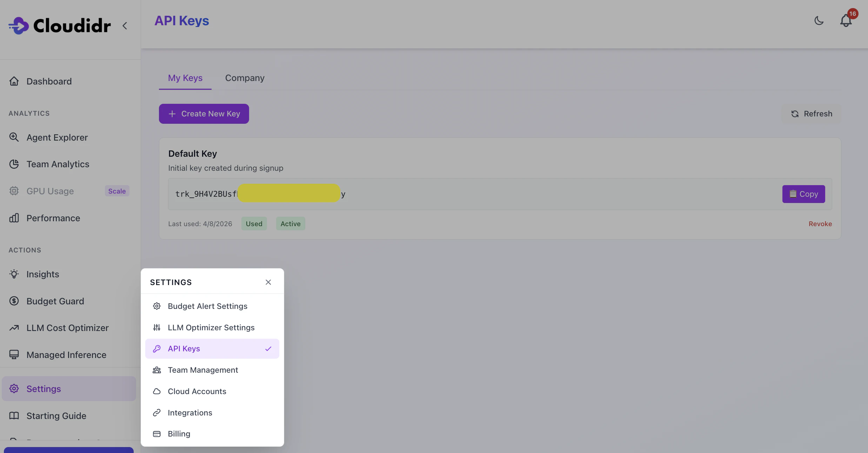The image size is (868, 453).
Task: Open notifications bell with 16 badge
Action: 846,21
